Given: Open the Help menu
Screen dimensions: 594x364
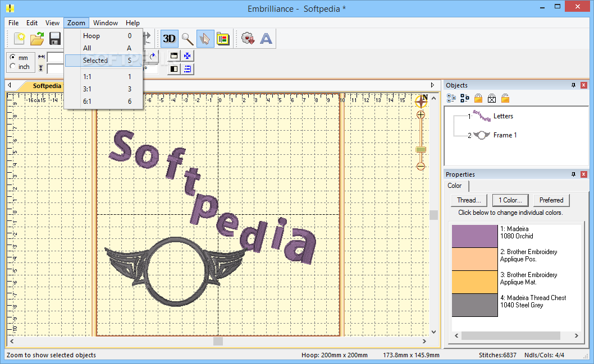Looking at the screenshot, I should [x=132, y=22].
